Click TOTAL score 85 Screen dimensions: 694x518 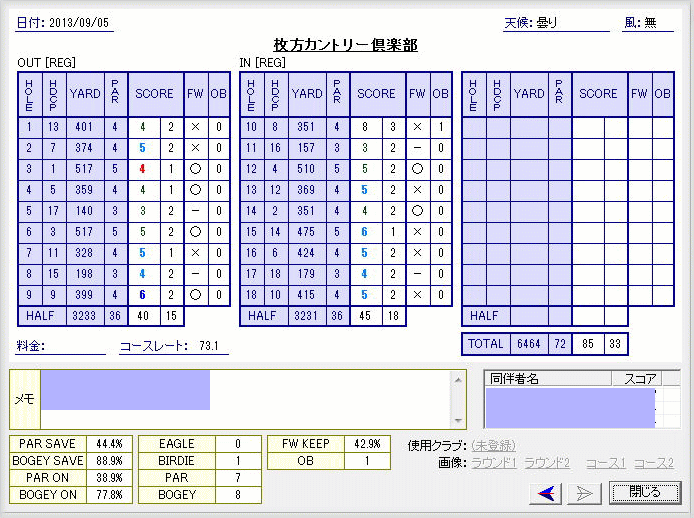(588, 344)
